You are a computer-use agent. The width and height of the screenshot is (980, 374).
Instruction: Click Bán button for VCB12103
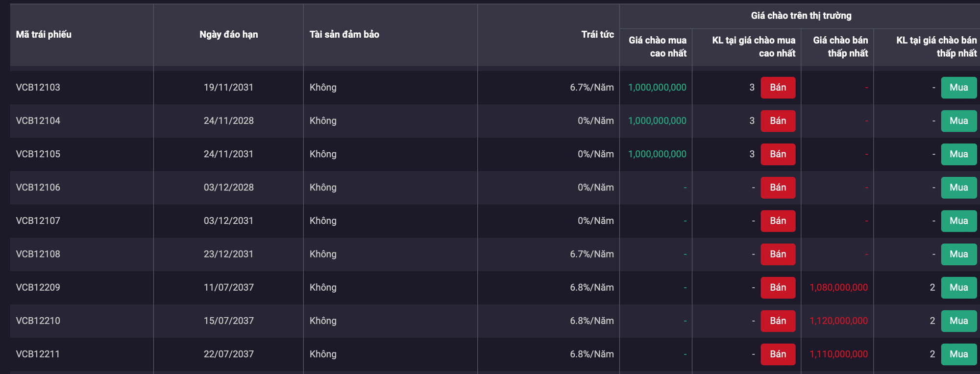click(778, 88)
